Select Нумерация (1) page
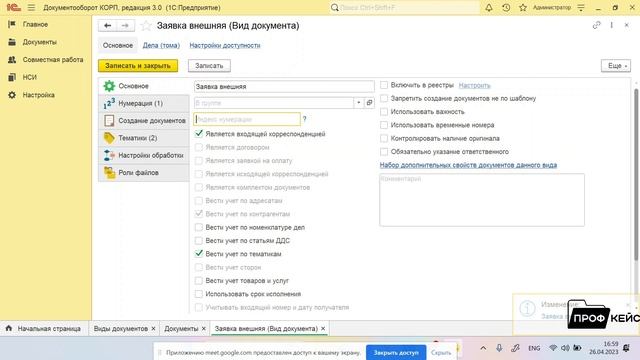 pos(144,103)
